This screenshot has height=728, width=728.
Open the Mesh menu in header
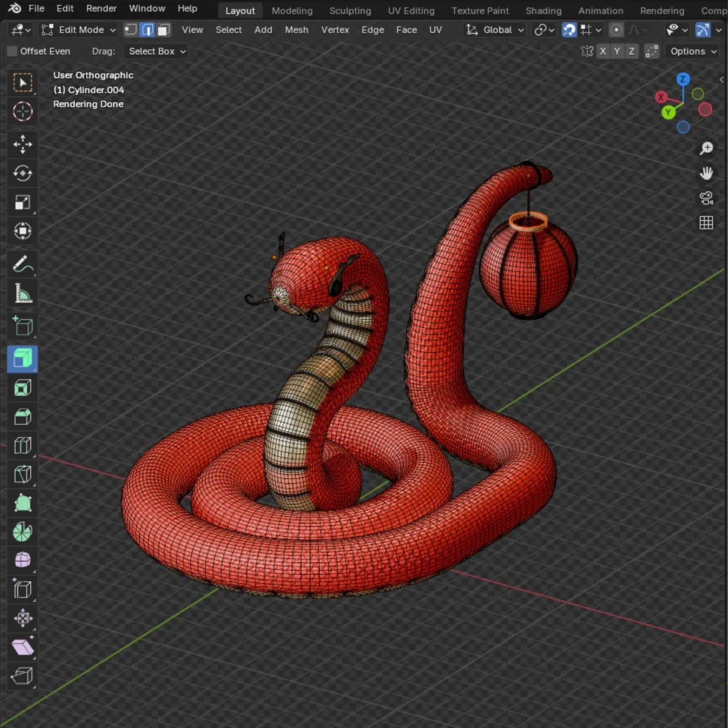[x=297, y=30]
